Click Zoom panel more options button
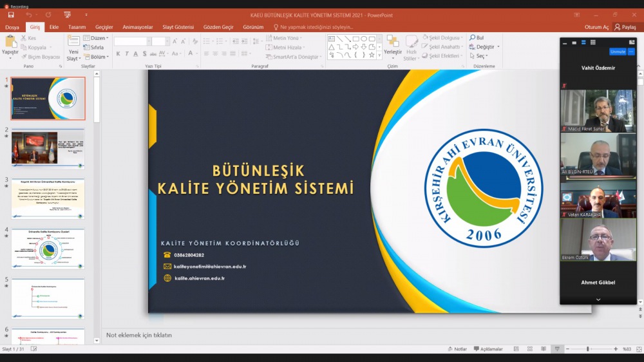Screen dimensions: 644x362 coord(631,52)
